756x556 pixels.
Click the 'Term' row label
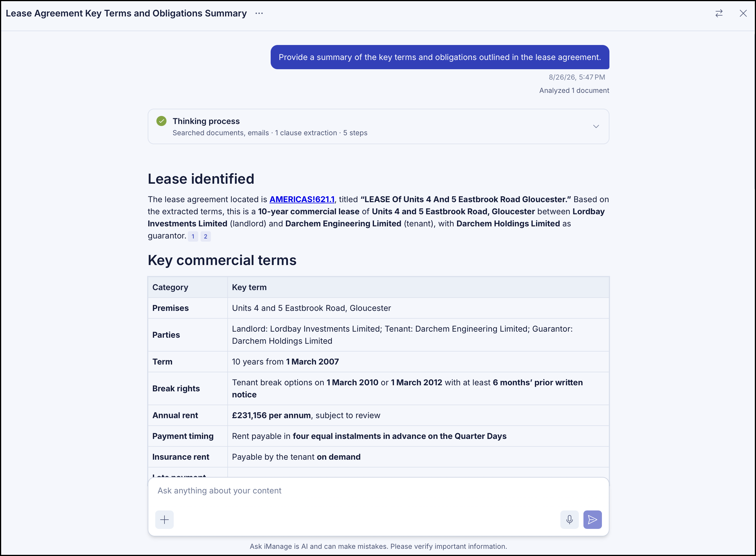[162, 362]
